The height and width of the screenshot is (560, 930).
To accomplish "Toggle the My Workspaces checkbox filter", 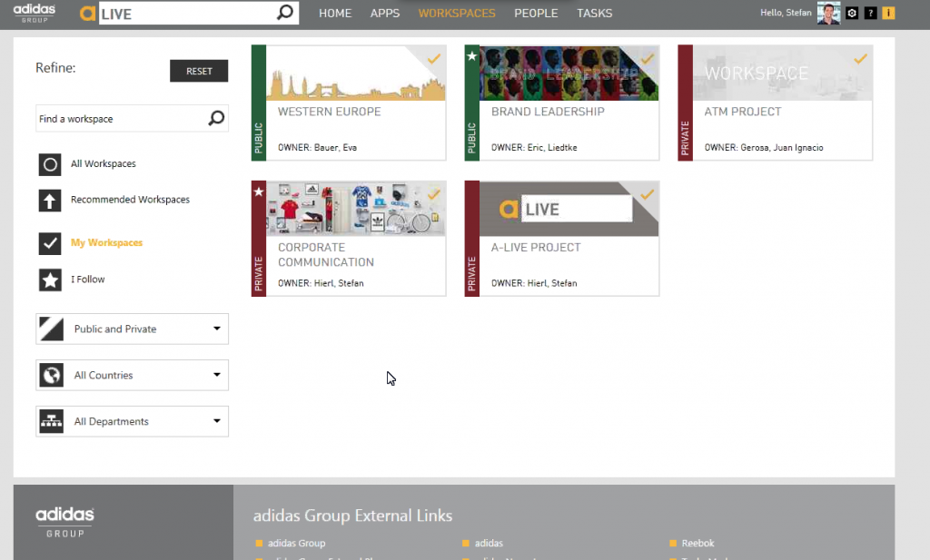I will pyautogui.click(x=50, y=243).
